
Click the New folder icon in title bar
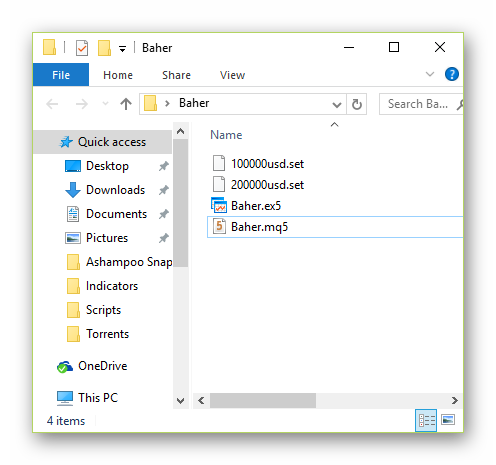104,48
